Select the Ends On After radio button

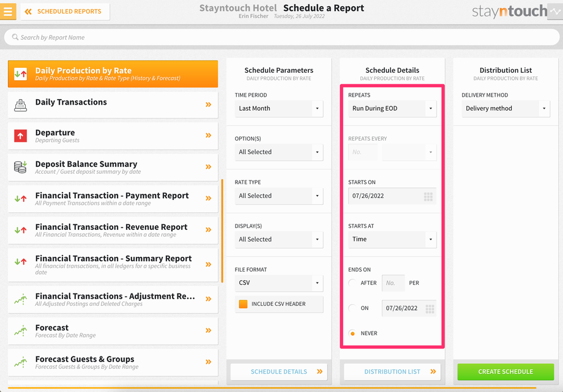(352, 283)
